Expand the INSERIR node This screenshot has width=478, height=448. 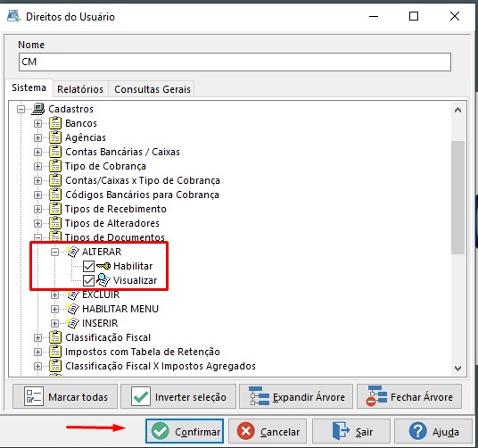[x=55, y=323]
